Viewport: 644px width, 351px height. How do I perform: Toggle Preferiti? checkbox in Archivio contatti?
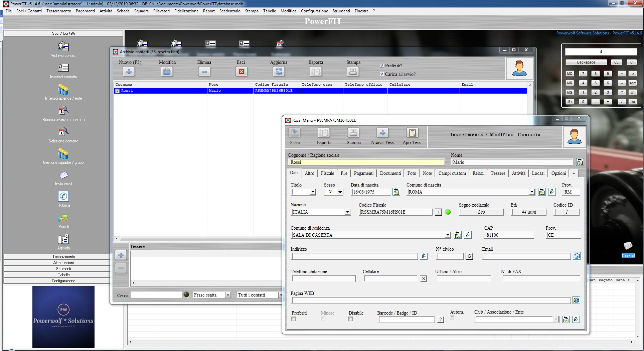(x=382, y=66)
